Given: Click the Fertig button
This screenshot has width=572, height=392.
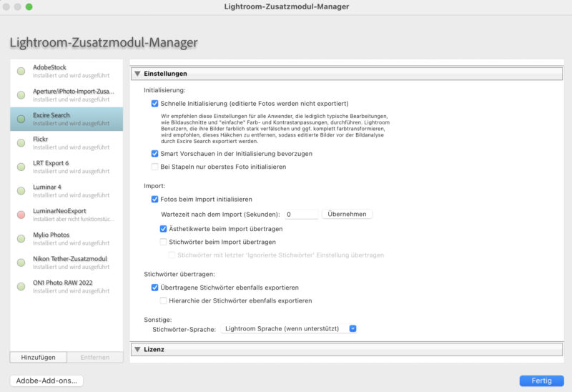Looking at the screenshot, I should (542, 381).
